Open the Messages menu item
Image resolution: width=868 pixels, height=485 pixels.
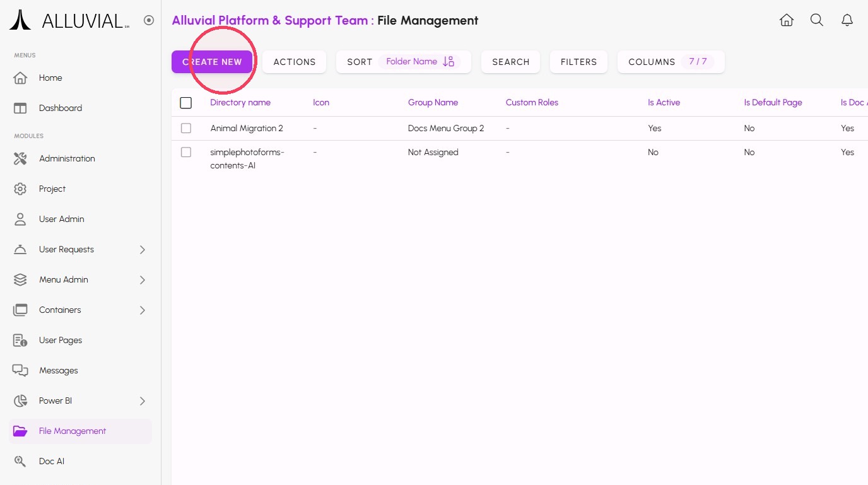pos(80,371)
